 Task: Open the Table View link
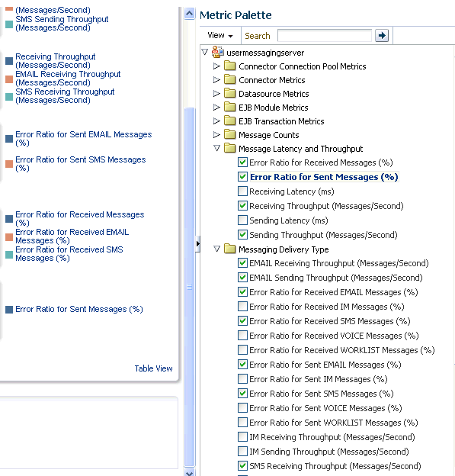(153, 368)
